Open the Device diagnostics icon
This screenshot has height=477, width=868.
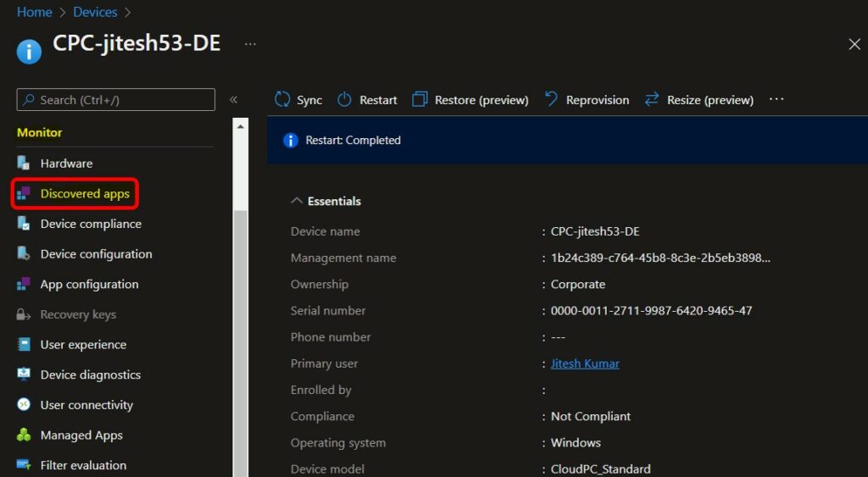(23, 374)
